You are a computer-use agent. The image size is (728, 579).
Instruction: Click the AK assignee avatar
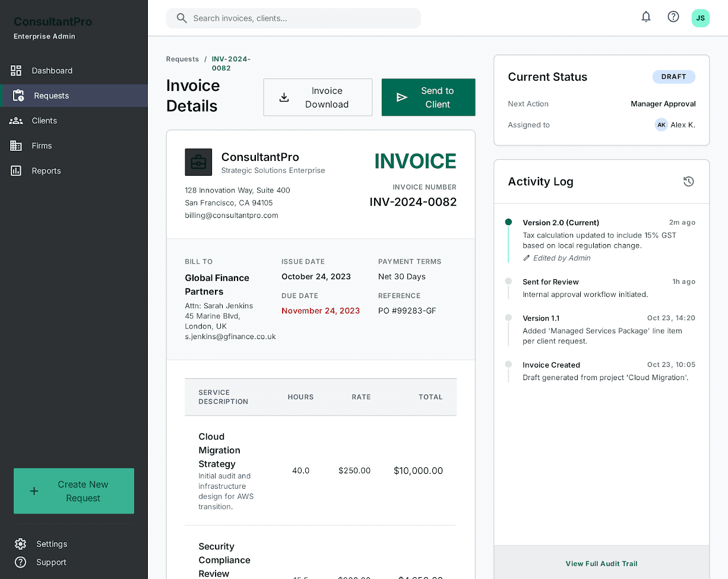pyautogui.click(x=661, y=125)
